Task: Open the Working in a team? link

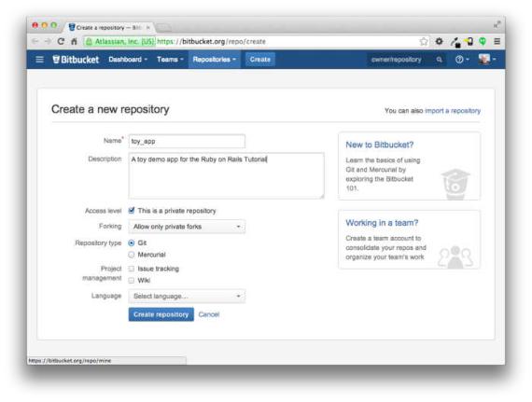Action: point(382,223)
